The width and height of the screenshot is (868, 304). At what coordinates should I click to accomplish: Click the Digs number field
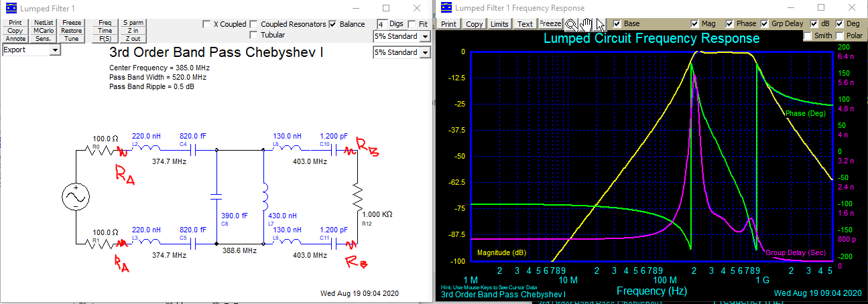pos(381,24)
